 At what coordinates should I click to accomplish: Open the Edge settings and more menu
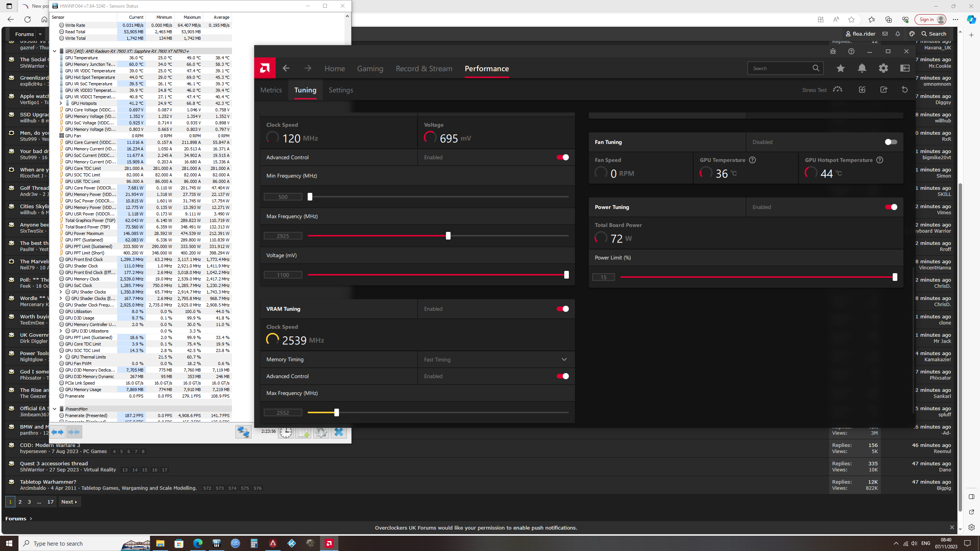point(955,20)
